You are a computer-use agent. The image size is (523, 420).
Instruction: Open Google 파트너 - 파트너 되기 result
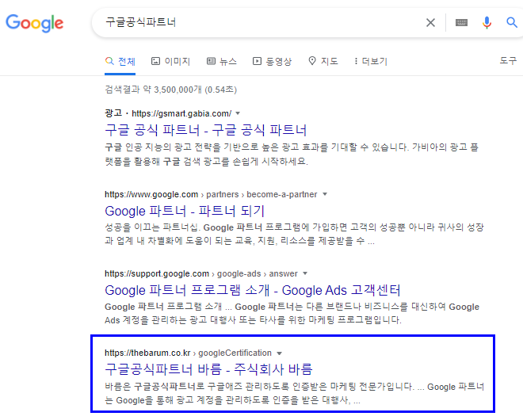tap(185, 211)
